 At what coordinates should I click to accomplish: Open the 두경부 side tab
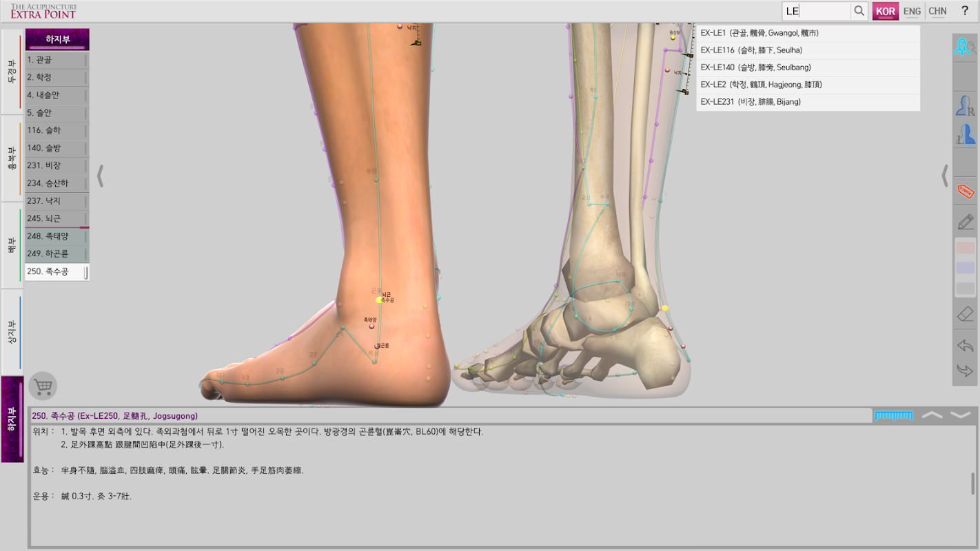coord(11,72)
